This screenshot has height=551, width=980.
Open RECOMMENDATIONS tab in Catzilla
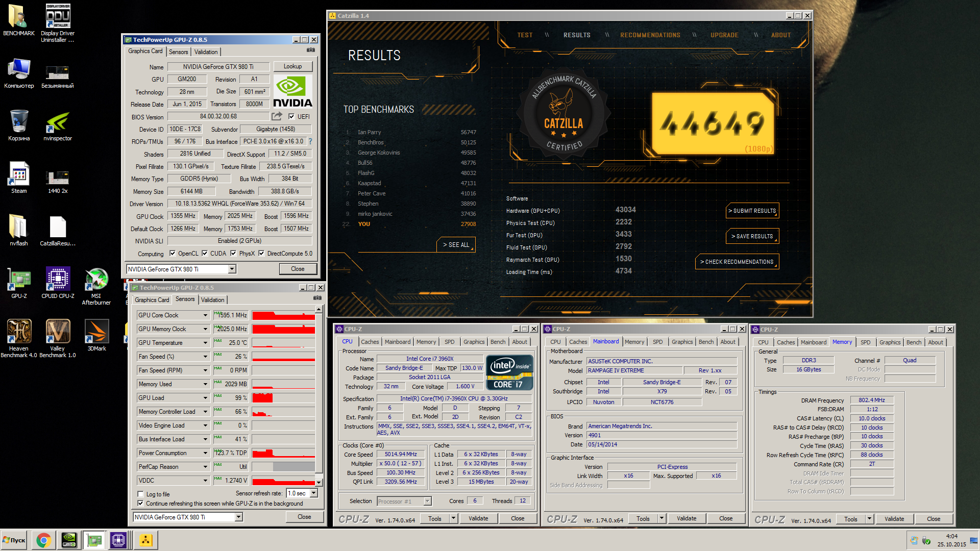(650, 35)
